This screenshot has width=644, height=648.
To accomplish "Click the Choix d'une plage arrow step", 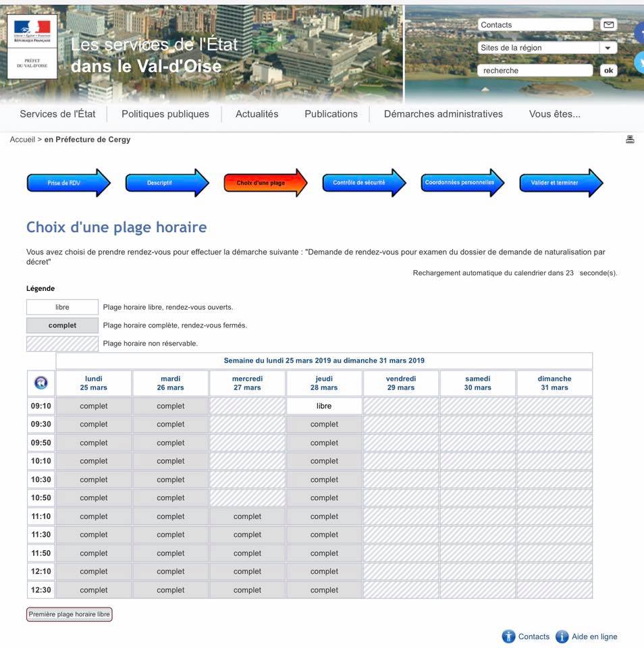I will pos(265,183).
